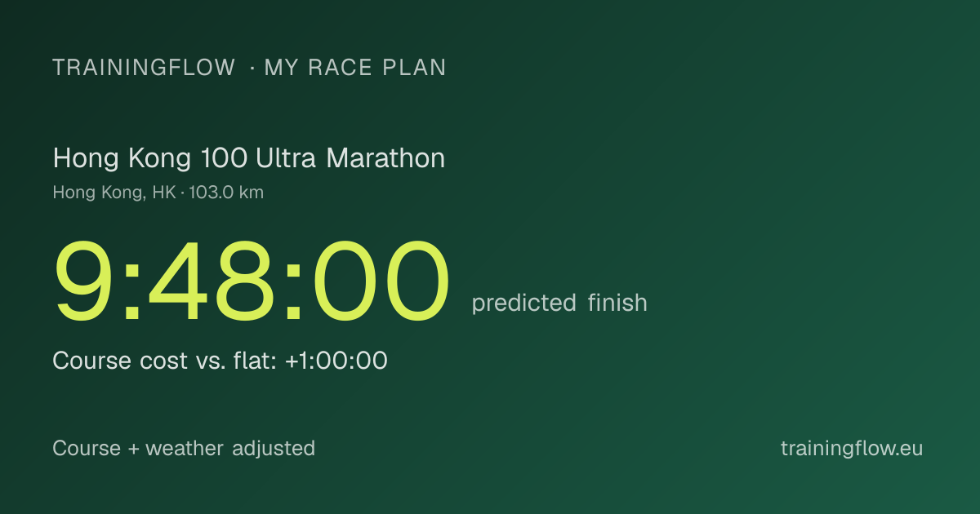Select the word predicted beside the time
The image size is (980, 514).
pyautogui.click(x=523, y=303)
